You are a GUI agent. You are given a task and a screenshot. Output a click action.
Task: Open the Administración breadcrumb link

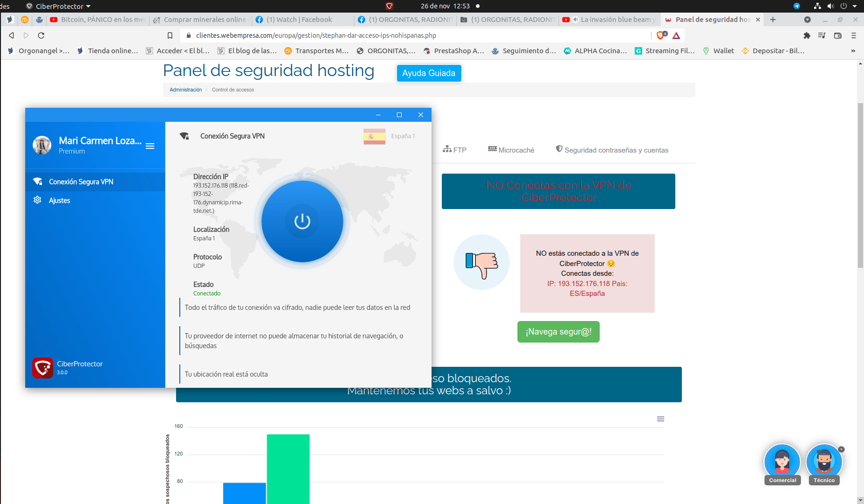(x=185, y=90)
